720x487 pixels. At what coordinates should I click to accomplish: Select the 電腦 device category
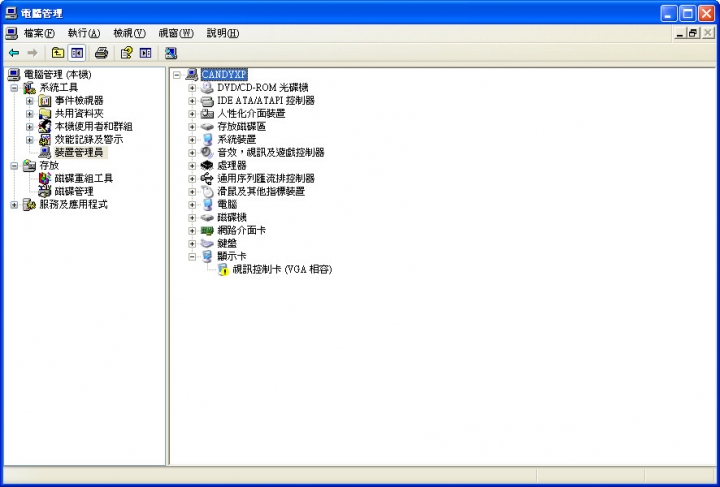click(227, 204)
